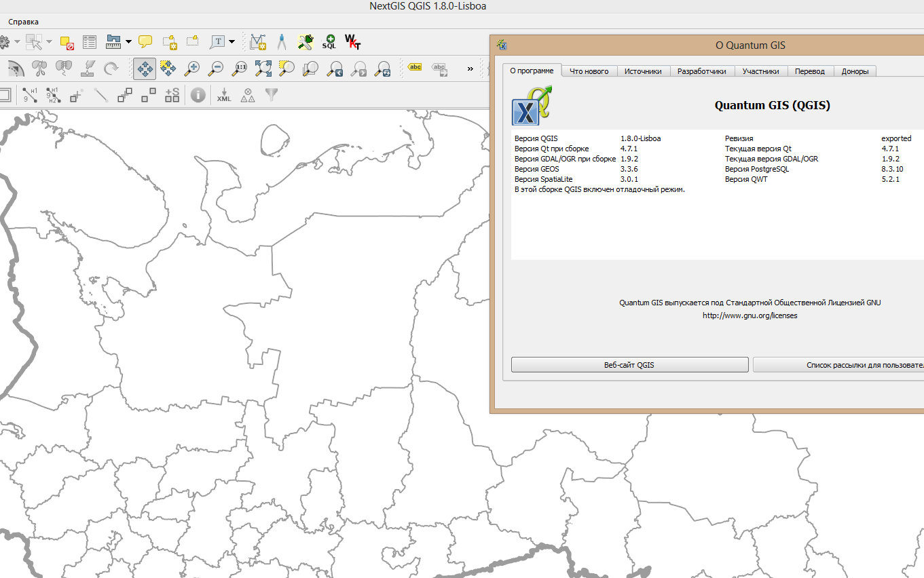Click the yellow speech bubble map tips icon

[145, 42]
